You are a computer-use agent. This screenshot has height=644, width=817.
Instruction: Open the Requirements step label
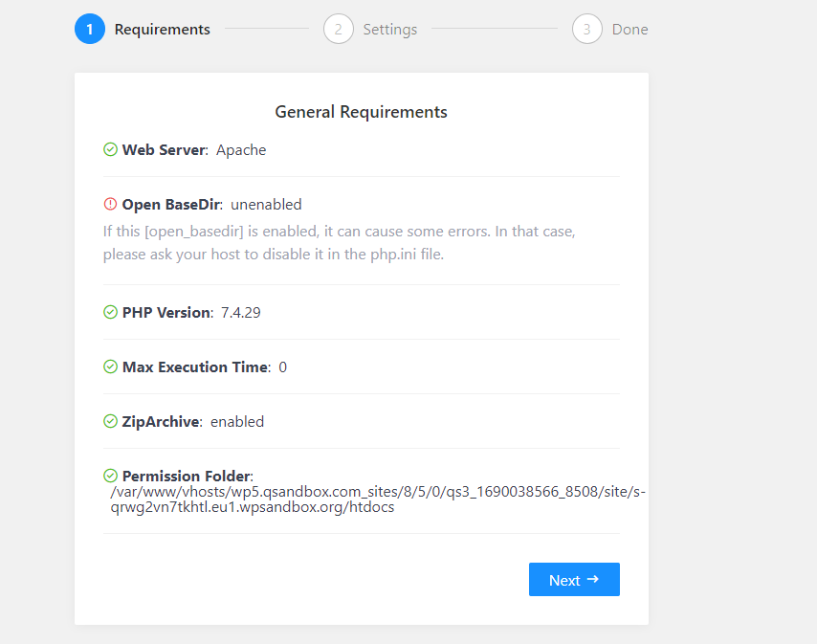[162, 30]
